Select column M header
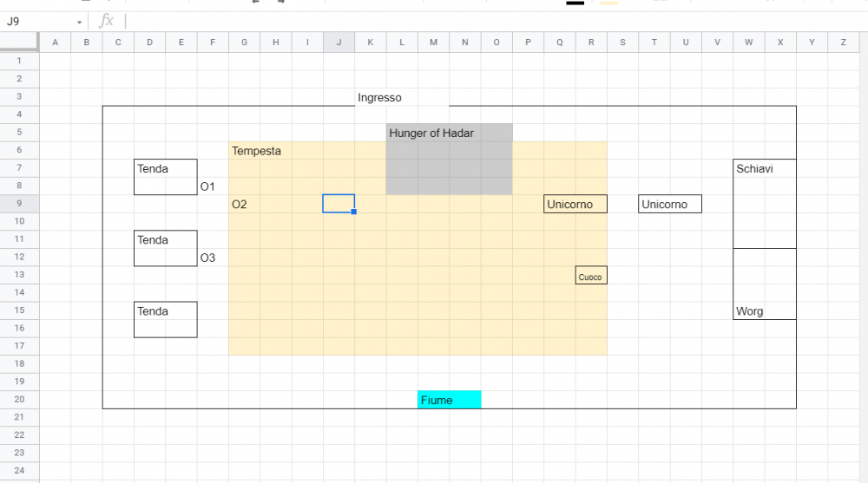 coord(433,42)
